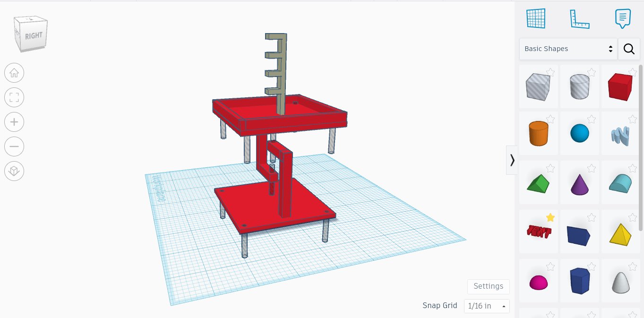Favorite the blue Wedge star
This screenshot has height=318, width=644.
[x=592, y=217]
